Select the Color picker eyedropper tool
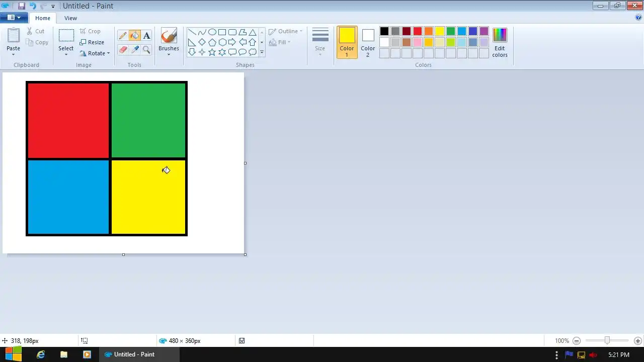 click(134, 49)
